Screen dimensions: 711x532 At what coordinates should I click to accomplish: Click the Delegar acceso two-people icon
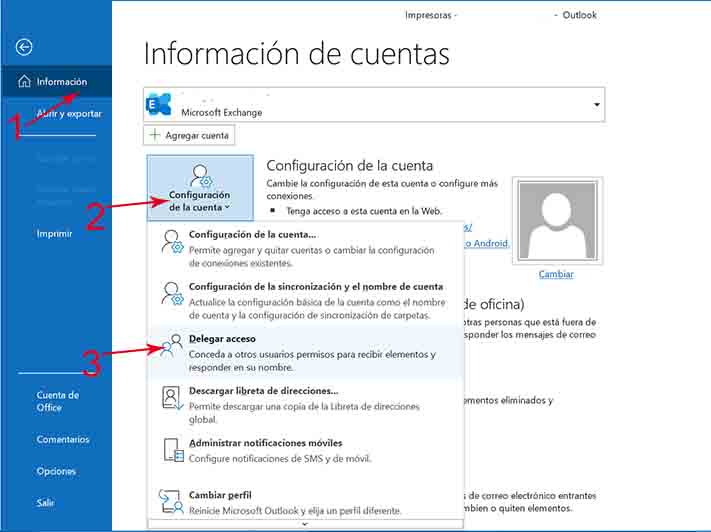[172, 346]
